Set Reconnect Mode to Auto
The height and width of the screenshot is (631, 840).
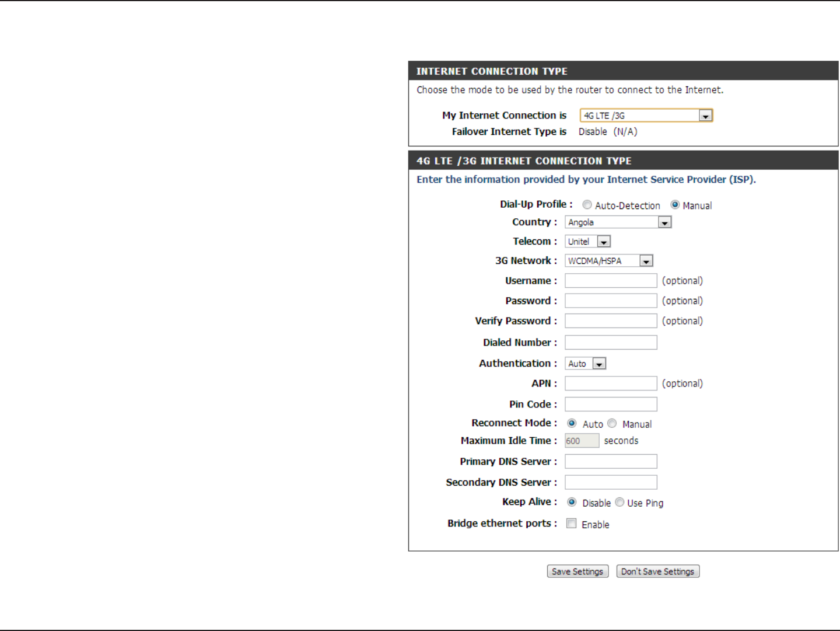[572, 423]
